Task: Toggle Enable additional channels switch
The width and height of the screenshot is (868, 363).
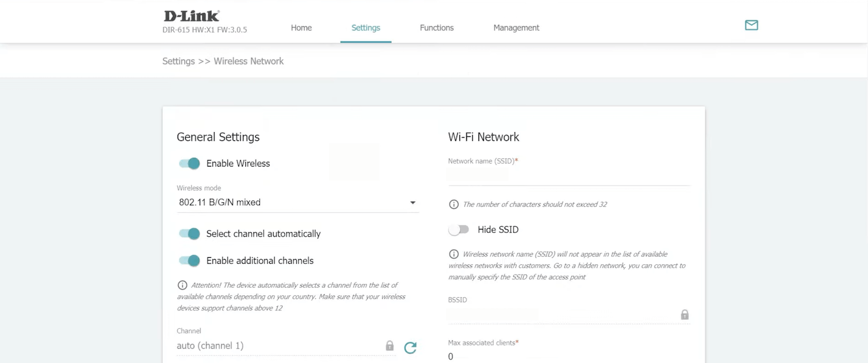Action: (x=189, y=261)
